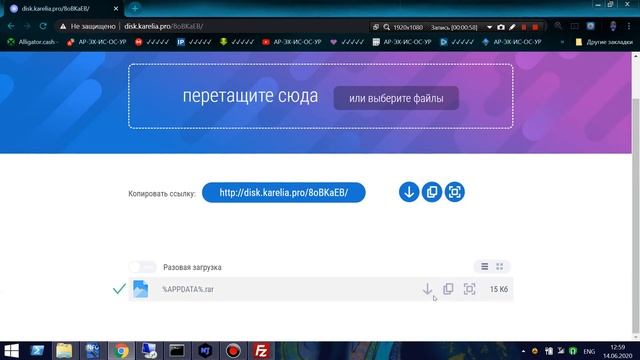Open the Chrome profile avatar
The height and width of the screenshot is (360, 640).
pos(613,26)
